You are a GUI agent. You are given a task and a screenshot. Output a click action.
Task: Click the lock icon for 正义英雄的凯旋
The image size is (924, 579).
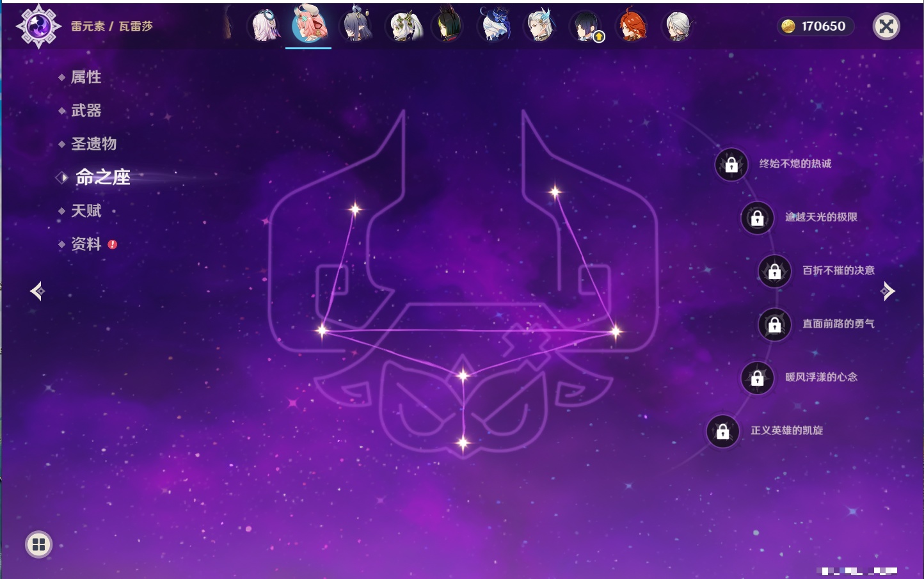722,432
